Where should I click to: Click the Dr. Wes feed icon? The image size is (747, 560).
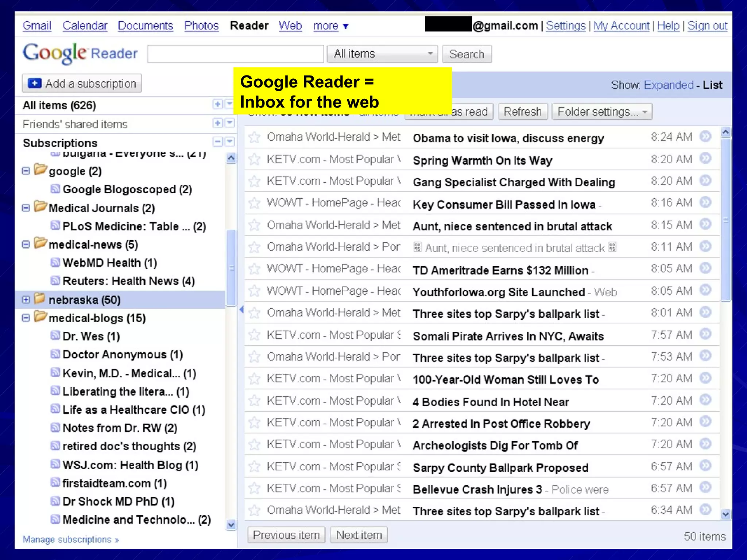click(x=55, y=335)
